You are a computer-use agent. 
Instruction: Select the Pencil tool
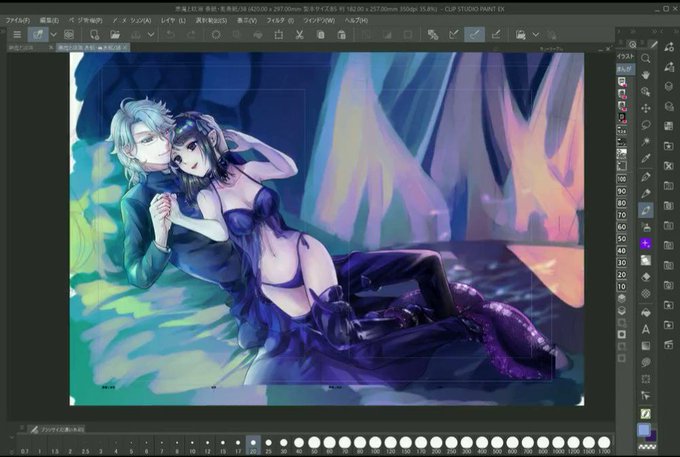point(646,193)
